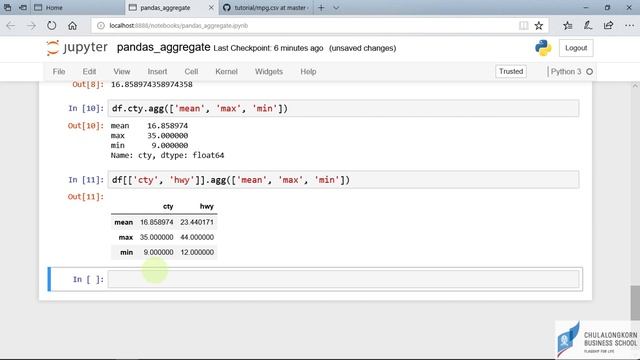This screenshot has height=360, width=640.
Task: Select cell In [10] df.cty.agg code
Action: click(343, 109)
